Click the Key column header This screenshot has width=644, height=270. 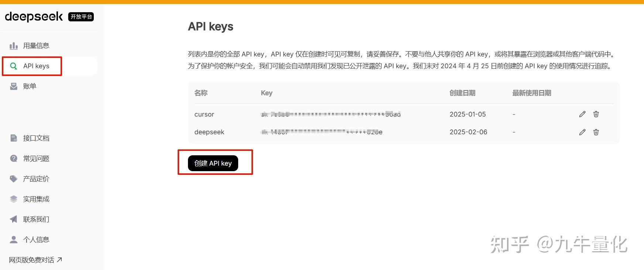tap(267, 93)
